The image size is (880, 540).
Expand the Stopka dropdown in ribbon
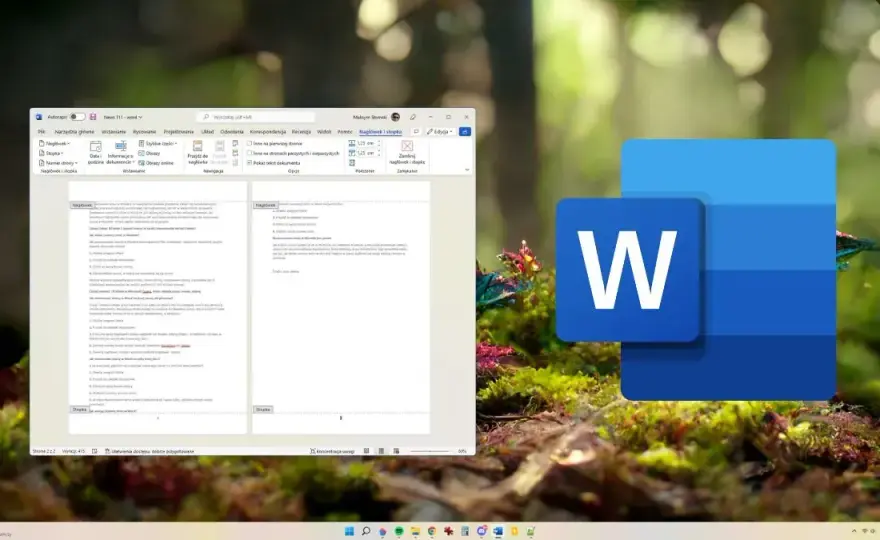(x=51, y=153)
